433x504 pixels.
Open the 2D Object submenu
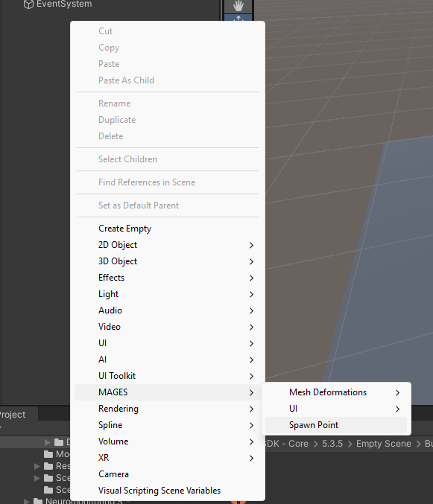click(167, 245)
